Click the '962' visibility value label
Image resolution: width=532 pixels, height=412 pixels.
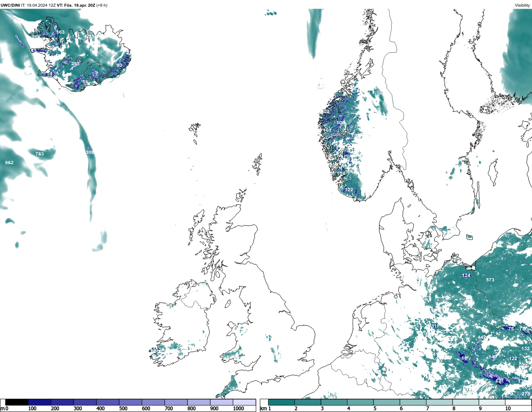point(9,163)
